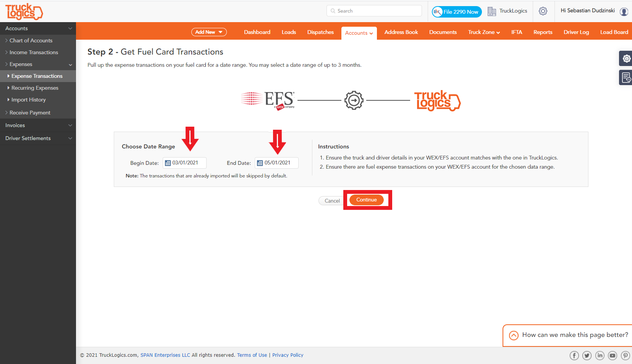Switch to Dispatches tab
Image resolution: width=632 pixels, height=364 pixels.
[x=320, y=32]
